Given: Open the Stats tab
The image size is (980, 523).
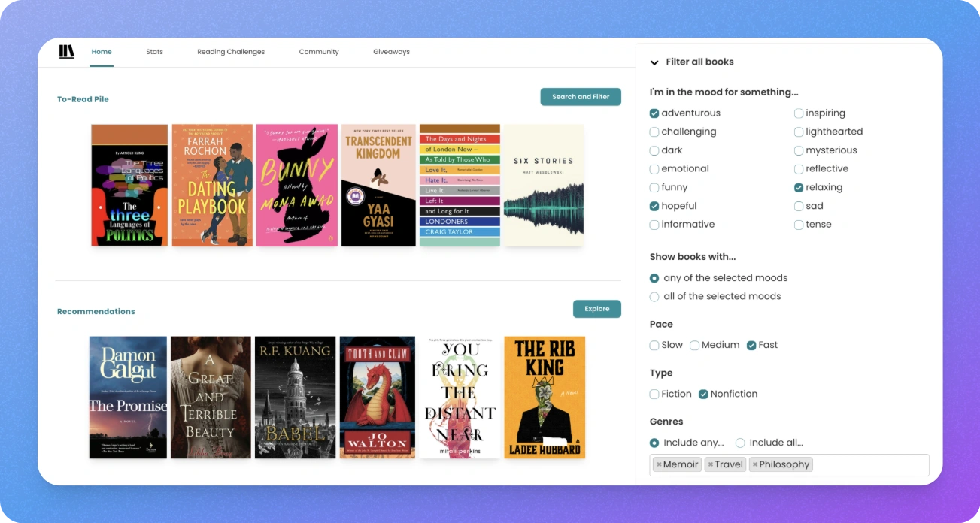Looking at the screenshot, I should tap(154, 52).
